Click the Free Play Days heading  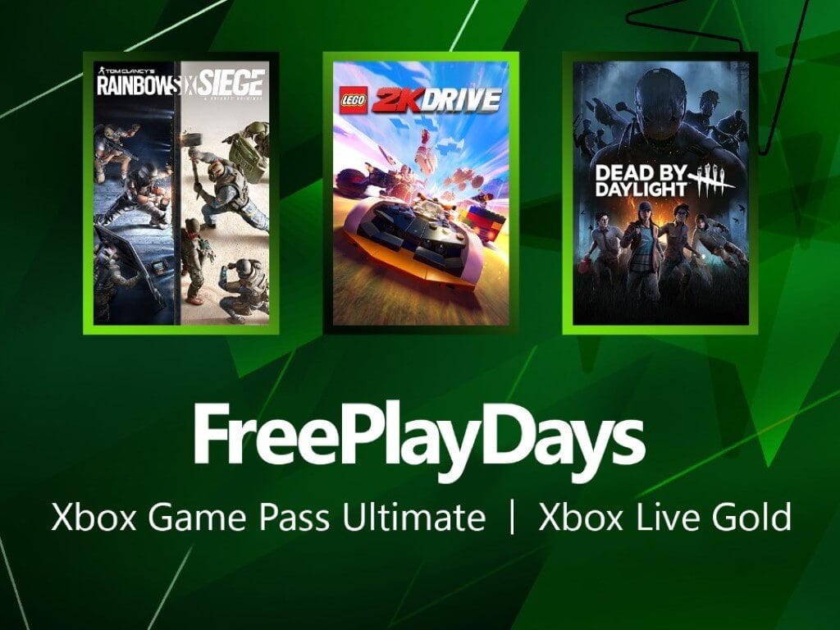click(x=418, y=441)
